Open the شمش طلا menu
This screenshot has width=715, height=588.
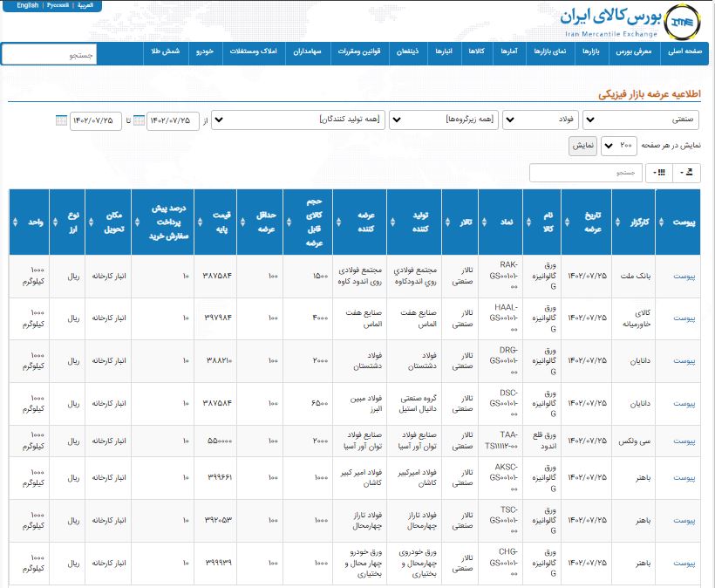tap(166, 51)
